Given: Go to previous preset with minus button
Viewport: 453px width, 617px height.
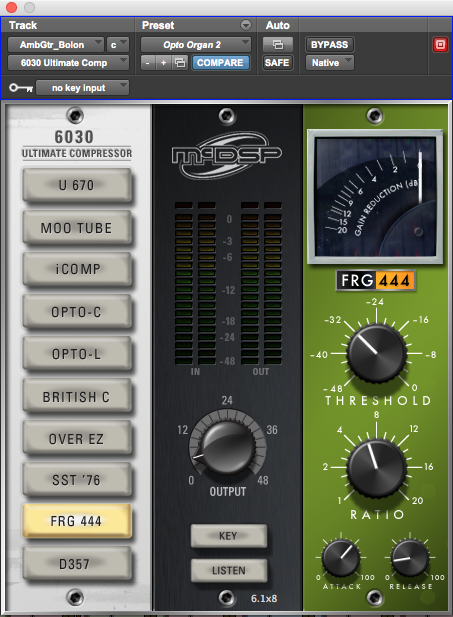Looking at the screenshot, I should point(148,63).
